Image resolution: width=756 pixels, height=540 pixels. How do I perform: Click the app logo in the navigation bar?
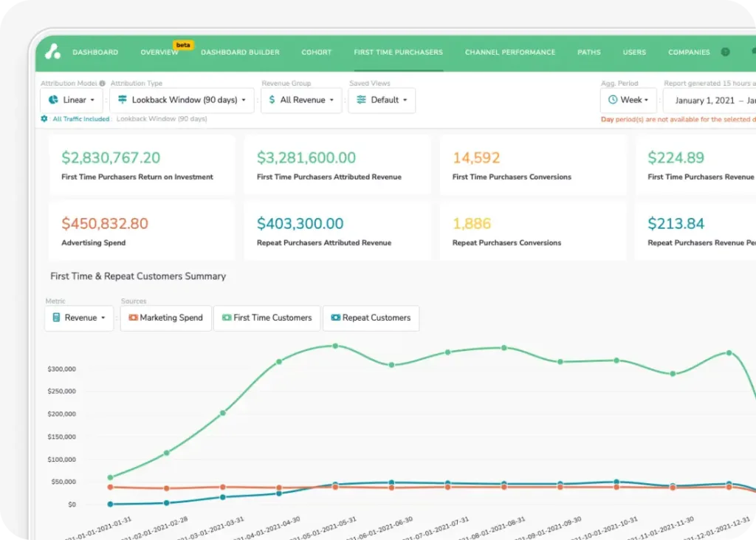point(52,52)
